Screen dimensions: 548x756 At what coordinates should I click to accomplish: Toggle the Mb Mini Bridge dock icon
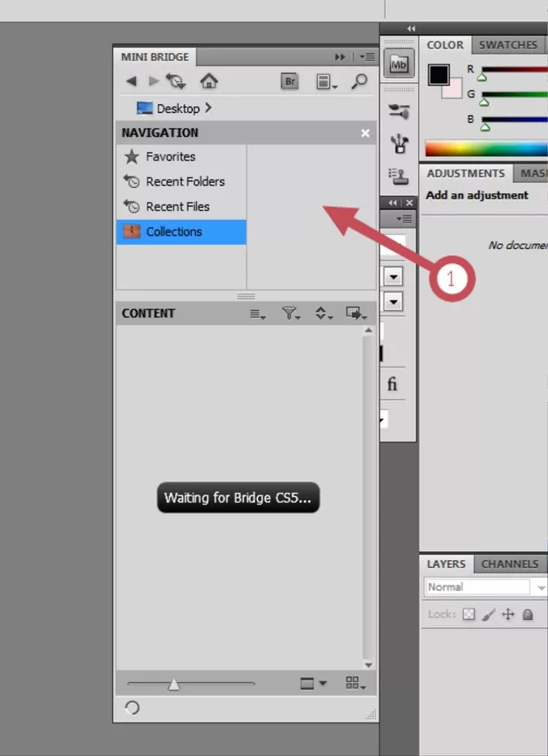399,64
